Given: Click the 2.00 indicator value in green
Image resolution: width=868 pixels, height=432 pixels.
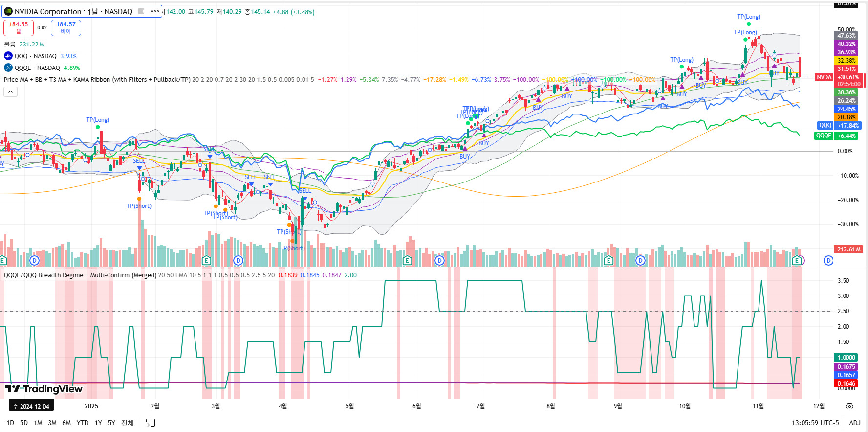Looking at the screenshot, I should click(350, 275).
